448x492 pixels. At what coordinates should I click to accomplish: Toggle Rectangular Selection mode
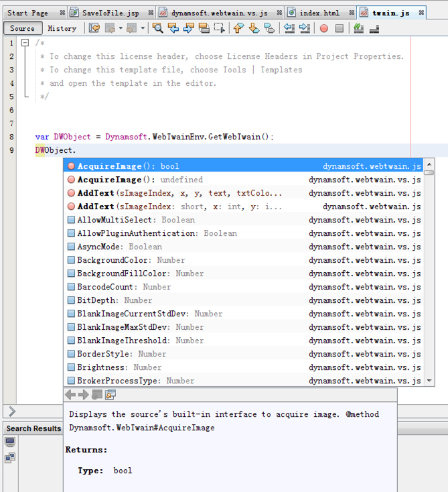[219, 28]
